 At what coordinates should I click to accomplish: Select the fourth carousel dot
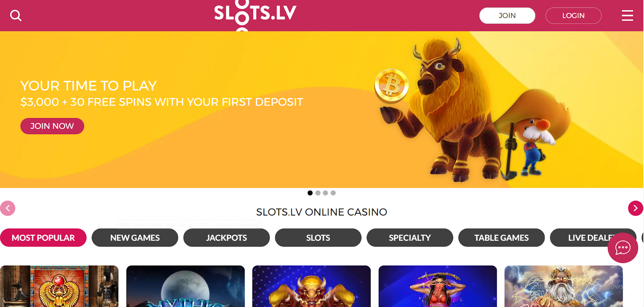point(333,193)
